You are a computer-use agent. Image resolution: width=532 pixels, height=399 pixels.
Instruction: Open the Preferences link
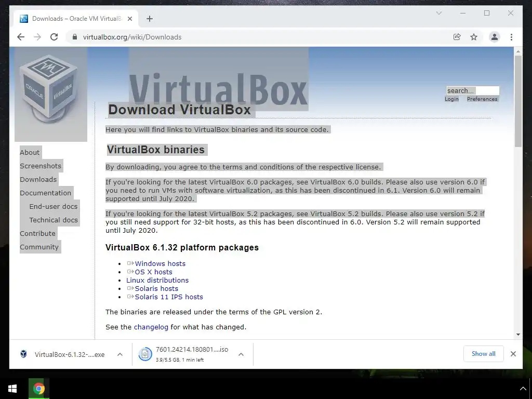tap(482, 99)
